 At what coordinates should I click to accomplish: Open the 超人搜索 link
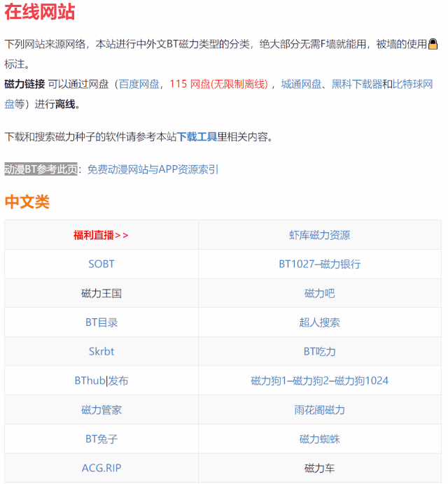(x=319, y=322)
